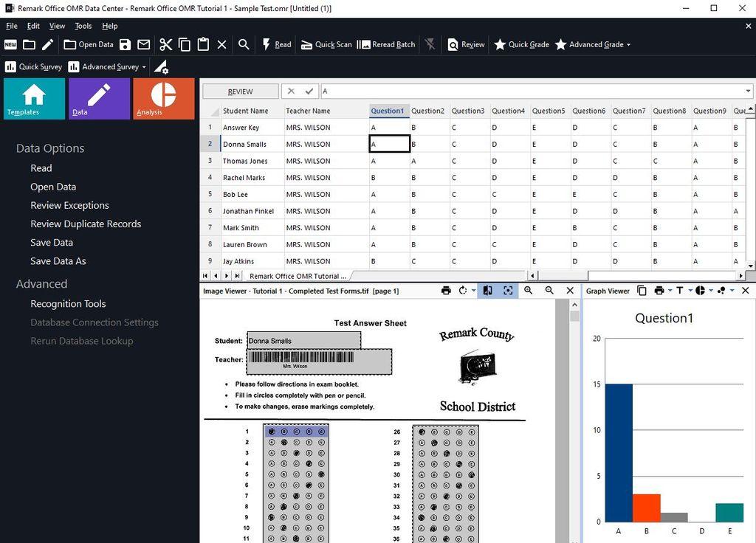This screenshot has height=543, width=756.
Task: Start a Quick Scan from the toolbar
Action: pyautogui.click(x=326, y=45)
